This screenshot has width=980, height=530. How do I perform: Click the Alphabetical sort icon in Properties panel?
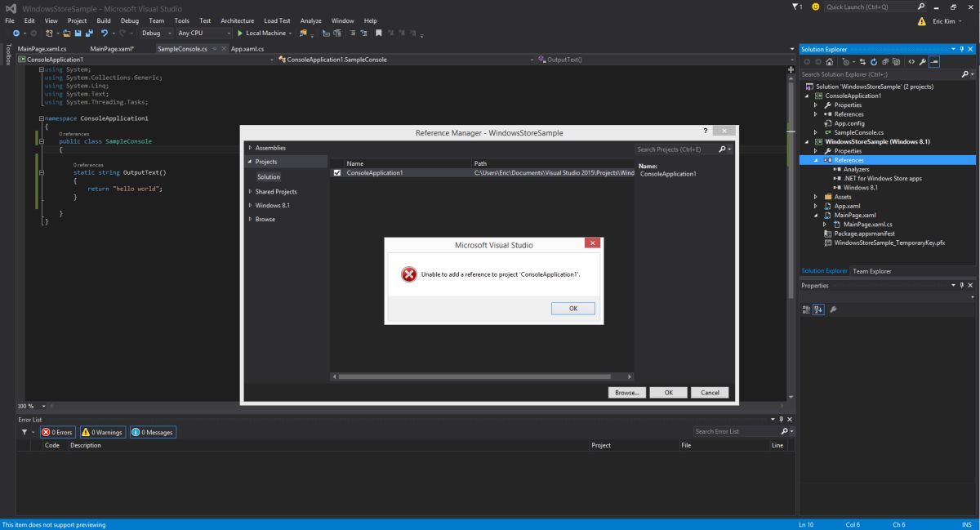pyautogui.click(x=818, y=310)
